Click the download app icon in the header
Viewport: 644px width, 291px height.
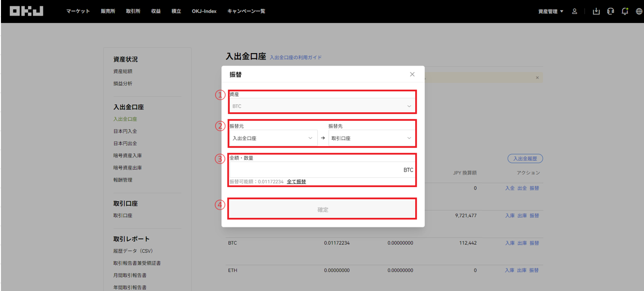[x=596, y=11]
